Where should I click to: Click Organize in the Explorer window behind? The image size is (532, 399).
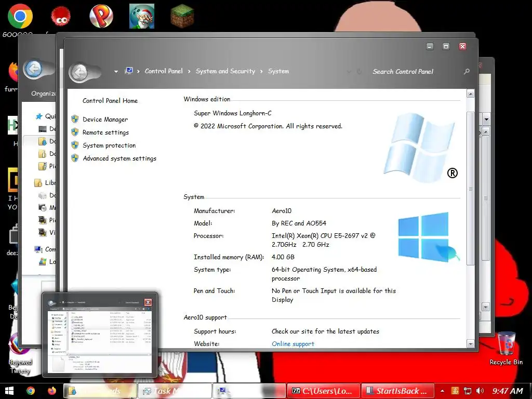click(x=43, y=94)
